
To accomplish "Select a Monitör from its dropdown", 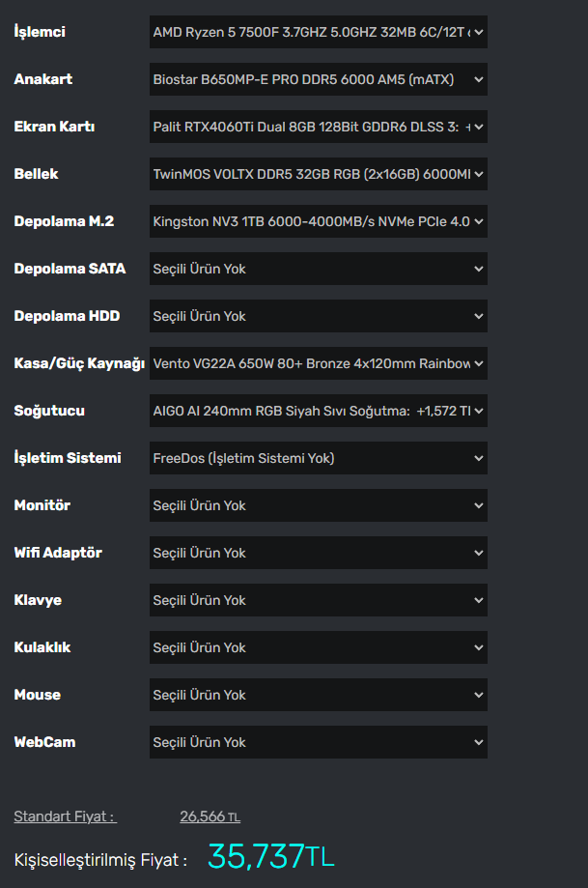I will click(x=318, y=505).
